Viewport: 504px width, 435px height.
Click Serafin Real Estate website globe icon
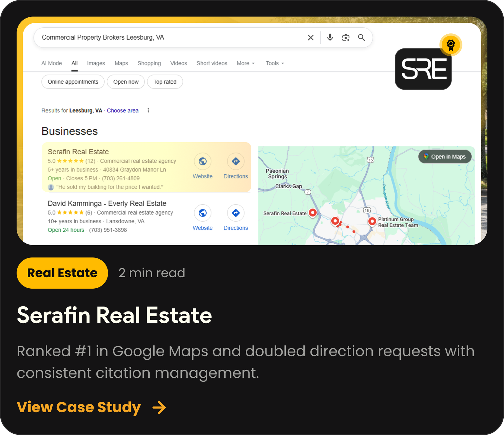(203, 161)
